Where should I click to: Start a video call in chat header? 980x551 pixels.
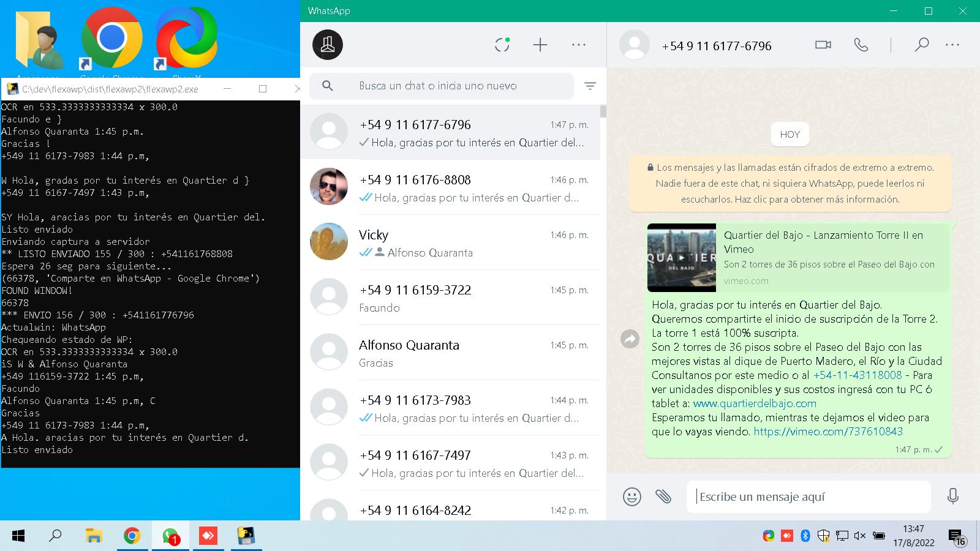pyautogui.click(x=823, y=45)
